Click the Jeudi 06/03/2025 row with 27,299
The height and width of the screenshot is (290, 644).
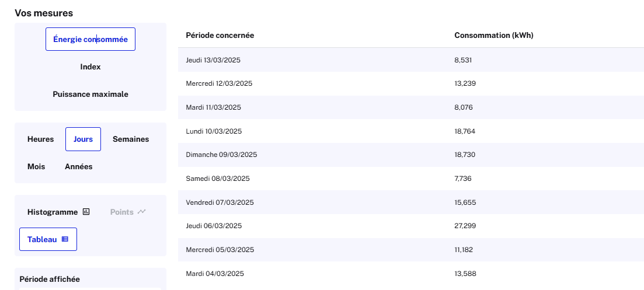click(410, 226)
